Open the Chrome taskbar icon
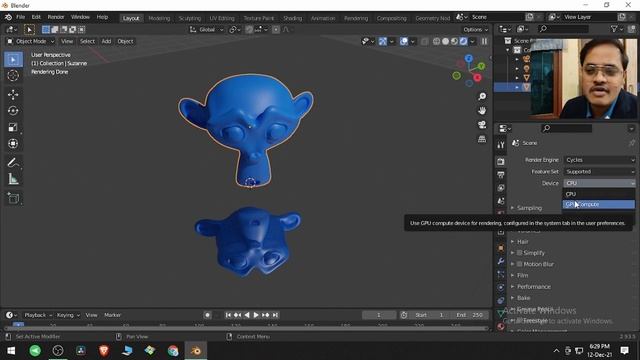This screenshot has height=360, width=640. coord(173,351)
